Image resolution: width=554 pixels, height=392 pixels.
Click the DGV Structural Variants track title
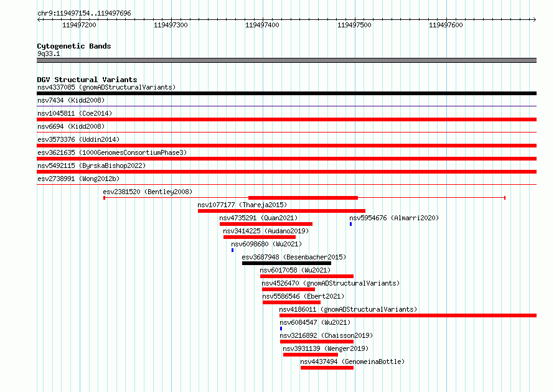(87, 80)
